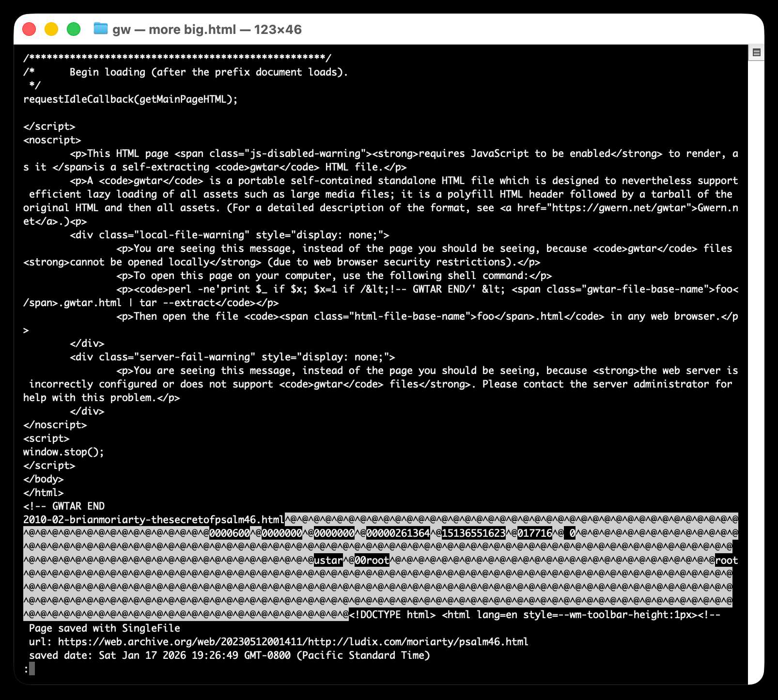Select the https://gwern.net/gwtar URL
The image size is (778, 700).
click(620, 207)
